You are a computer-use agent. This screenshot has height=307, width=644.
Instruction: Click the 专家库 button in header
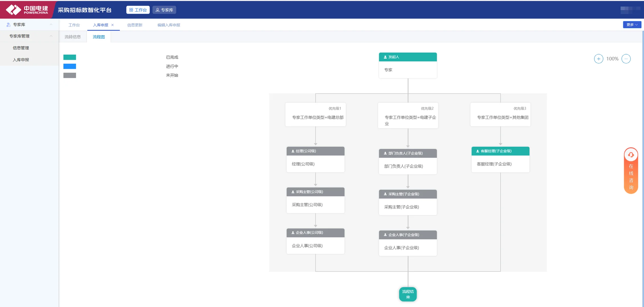pyautogui.click(x=164, y=10)
